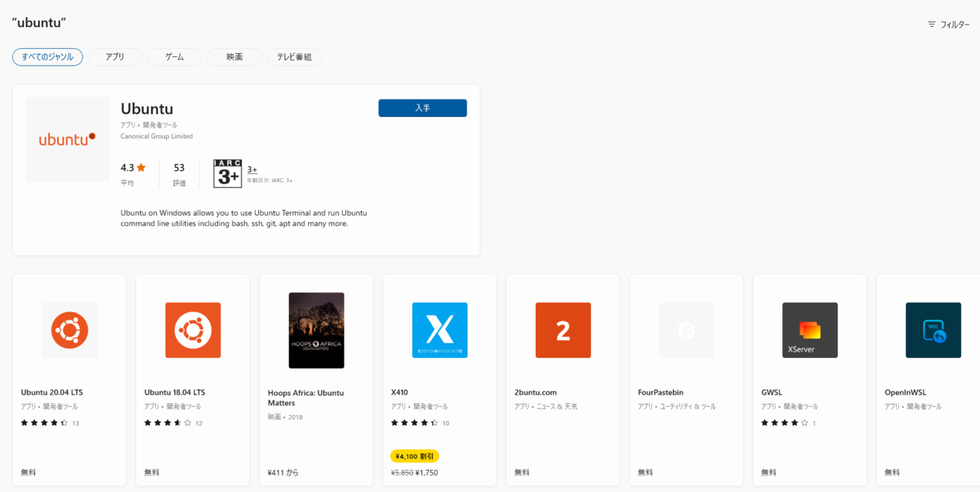
Task: Click アプリ • ユーティリティ & ツール under FourPastebin
Action: 677,406
